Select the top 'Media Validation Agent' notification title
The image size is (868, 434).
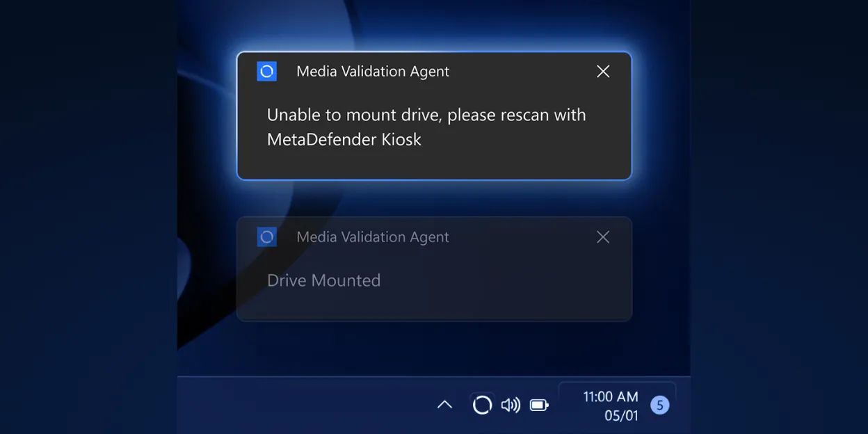coord(373,71)
